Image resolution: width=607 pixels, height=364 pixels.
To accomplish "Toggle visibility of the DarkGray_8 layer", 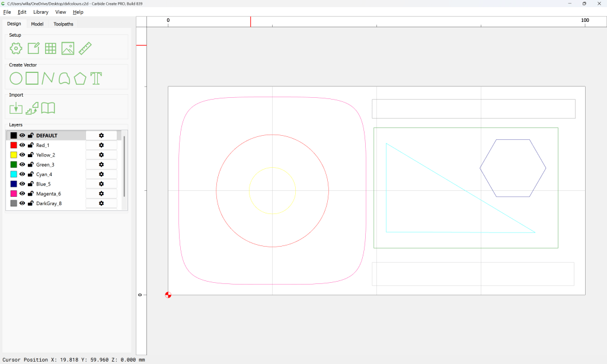I will 22,203.
